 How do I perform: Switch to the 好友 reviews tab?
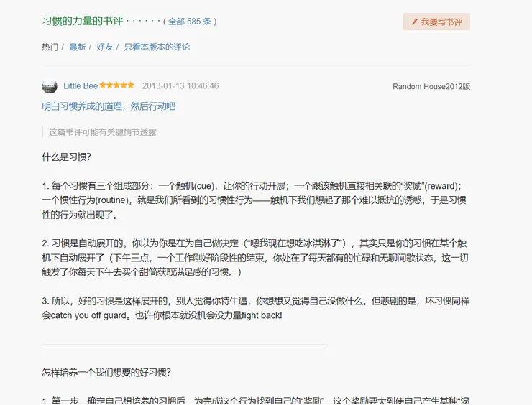104,47
